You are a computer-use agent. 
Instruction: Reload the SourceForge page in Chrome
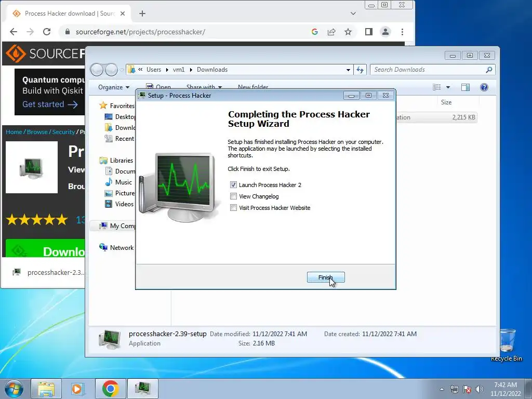pyautogui.click(x=47, y=32)
